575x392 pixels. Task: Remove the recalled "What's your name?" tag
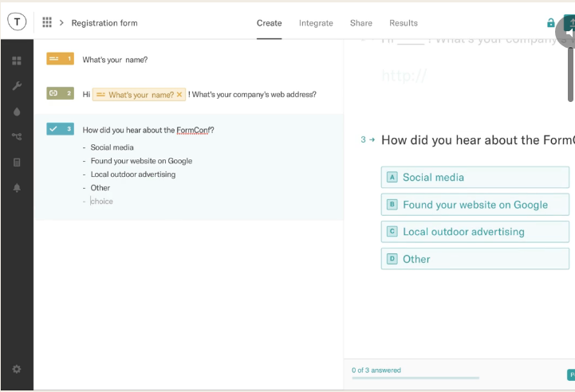(x=179, y=95)
